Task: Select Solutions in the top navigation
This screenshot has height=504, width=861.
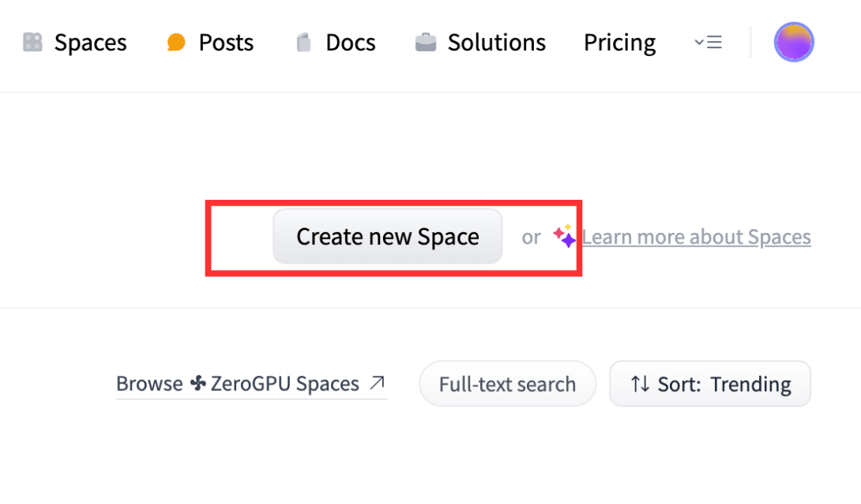Action: coord(480,43)
